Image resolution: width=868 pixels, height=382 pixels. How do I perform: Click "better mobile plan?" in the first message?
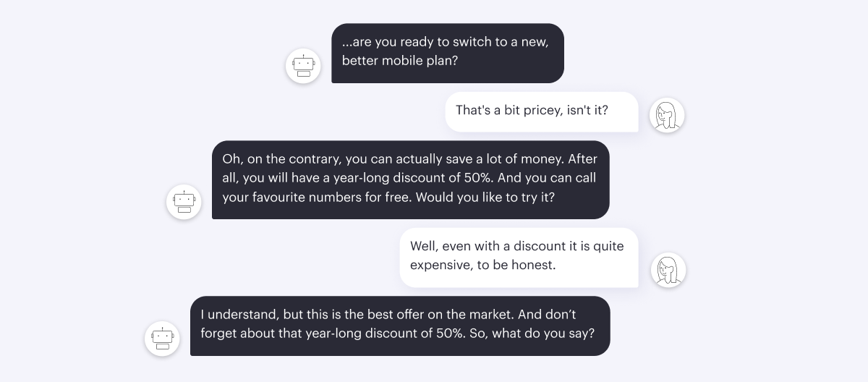pyautogui.click(x=400, y=61)
